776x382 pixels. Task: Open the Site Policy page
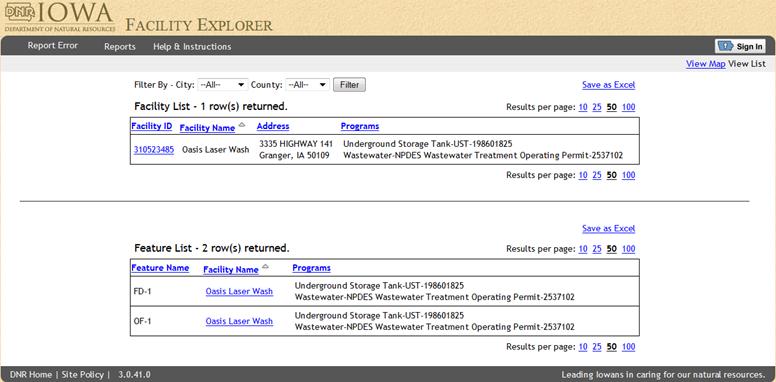(x=83, y=375)
